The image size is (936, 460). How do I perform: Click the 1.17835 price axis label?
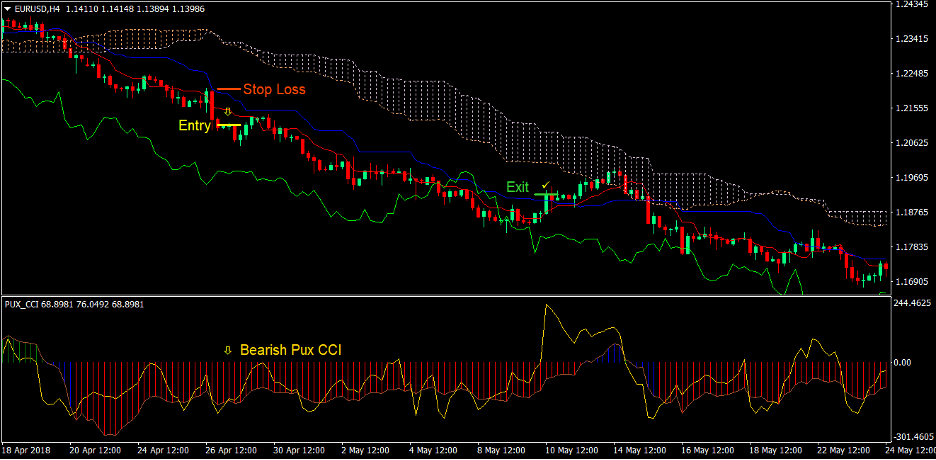[x=912, y=246]
